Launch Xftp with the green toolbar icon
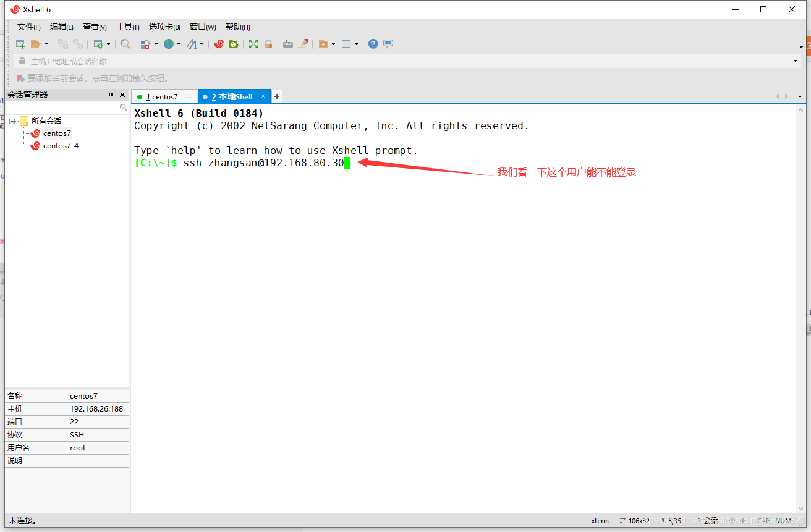The width and height of the screenshot is (811, 532). (234, 44)
